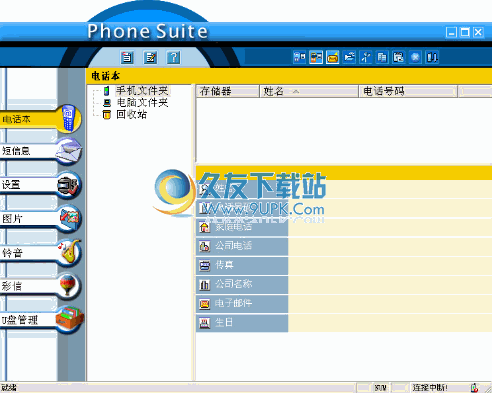Open the 短信息 messages sidebar section
This screenshot has height=393, width=492.
[40, 151]
